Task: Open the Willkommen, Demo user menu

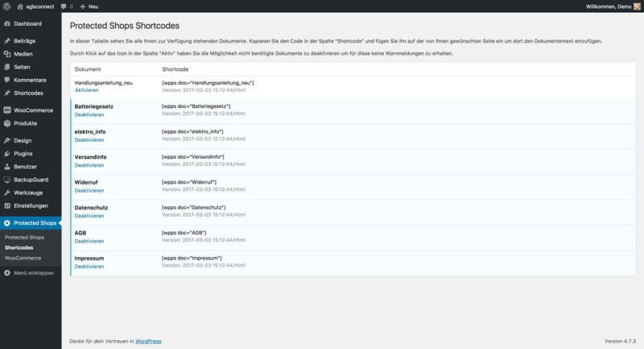Action: [613, 6]
